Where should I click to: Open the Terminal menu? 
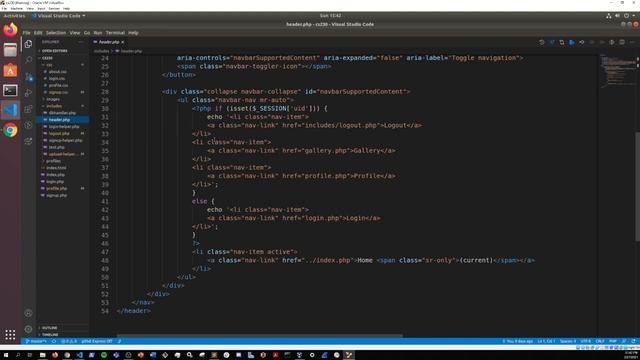(115, 33)
